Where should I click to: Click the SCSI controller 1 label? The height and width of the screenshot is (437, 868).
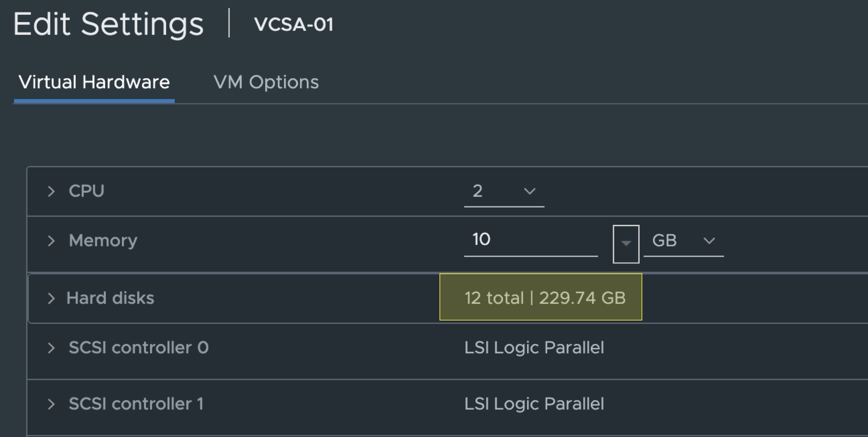click(136, 404)
